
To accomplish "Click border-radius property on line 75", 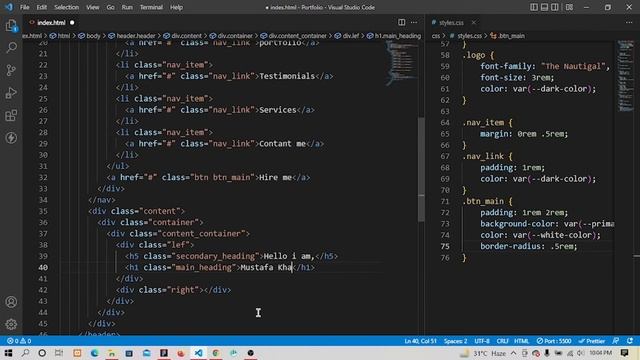I will [x=512, y=246].
